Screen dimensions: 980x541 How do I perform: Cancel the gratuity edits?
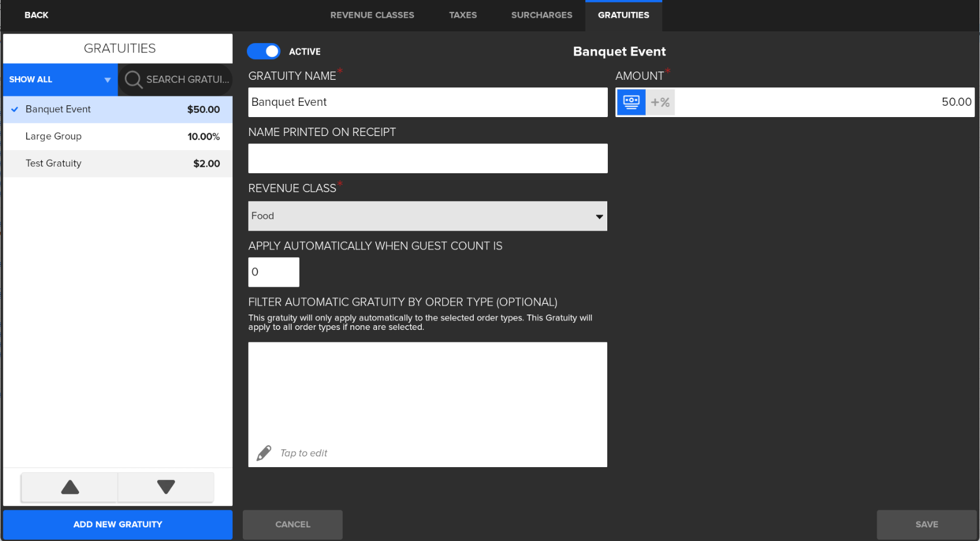click(x=292, y=524)
